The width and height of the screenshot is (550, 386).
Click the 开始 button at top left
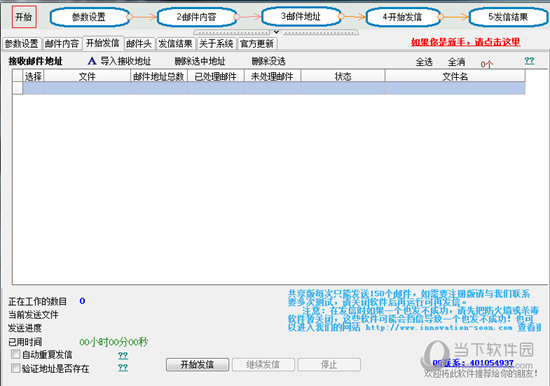(24, 17)
